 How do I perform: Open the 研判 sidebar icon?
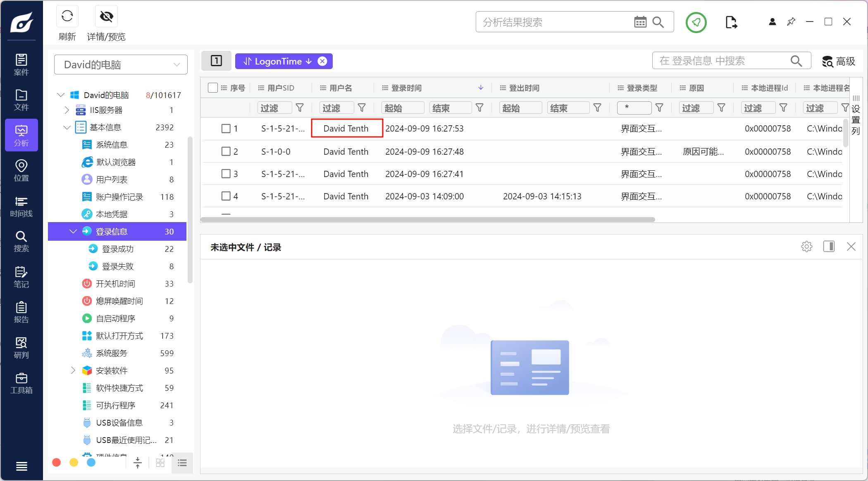(x=21, y=347)
